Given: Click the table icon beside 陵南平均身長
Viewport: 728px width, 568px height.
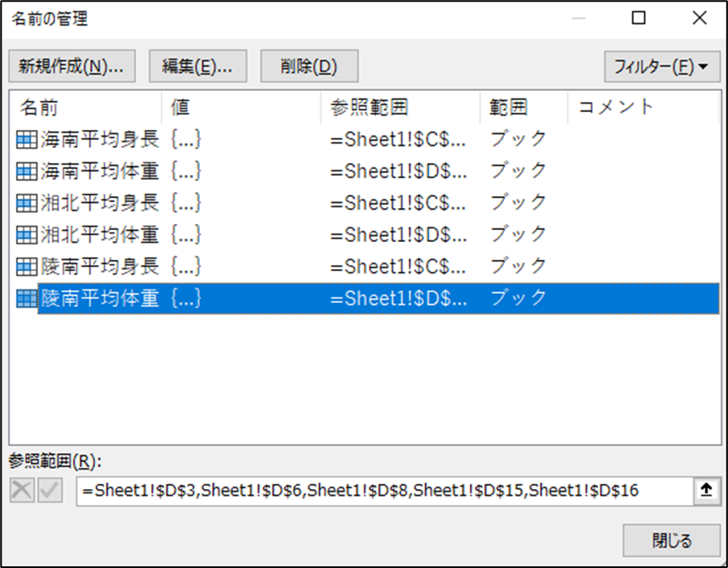Looking at the screenshot, I should point(26,267).
